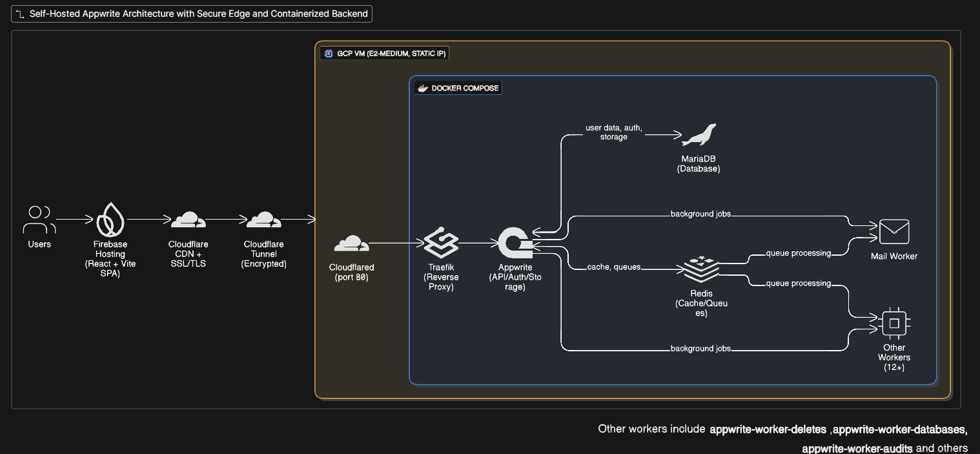Select the diagram title text label
Image resolution: width=980 pixels, height=454 pixels.
(x=197, y=13)
